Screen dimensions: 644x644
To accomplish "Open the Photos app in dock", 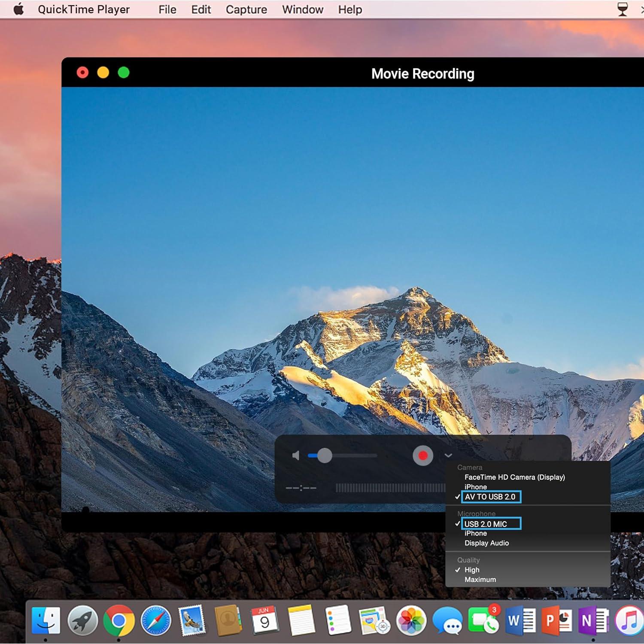I will pyautogui.click(x=411, y=620).
